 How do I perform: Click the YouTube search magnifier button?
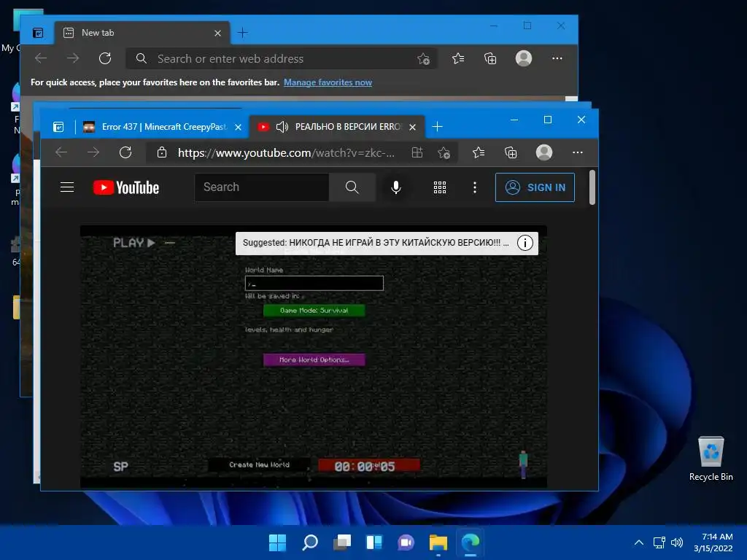[x=352, y=187]
